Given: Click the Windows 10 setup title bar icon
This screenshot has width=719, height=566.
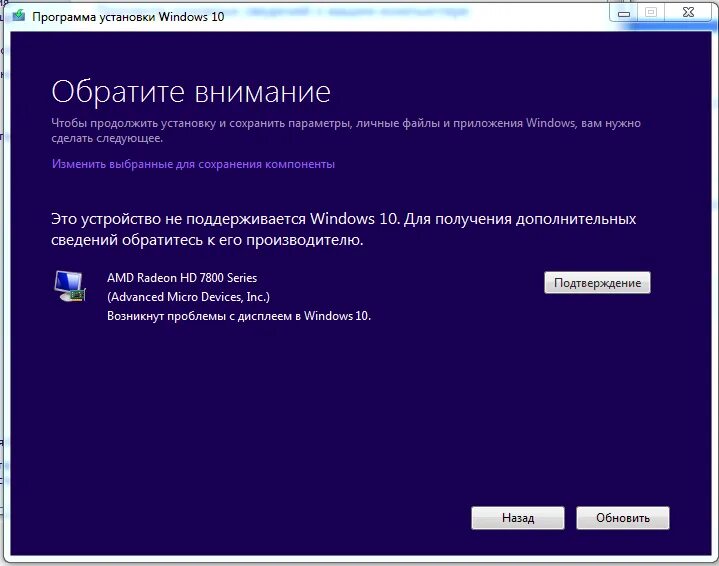Looking at the screenshot, I should pos(19,17).
